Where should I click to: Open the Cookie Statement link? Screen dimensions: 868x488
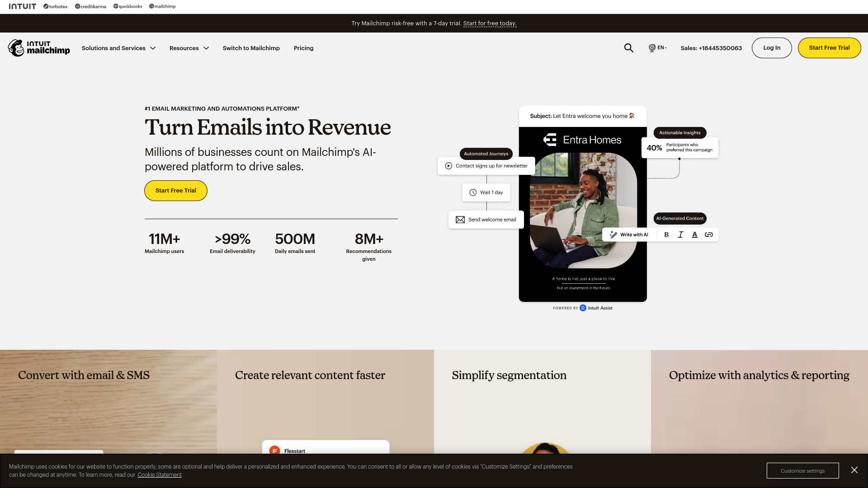[x=160, y=475]
